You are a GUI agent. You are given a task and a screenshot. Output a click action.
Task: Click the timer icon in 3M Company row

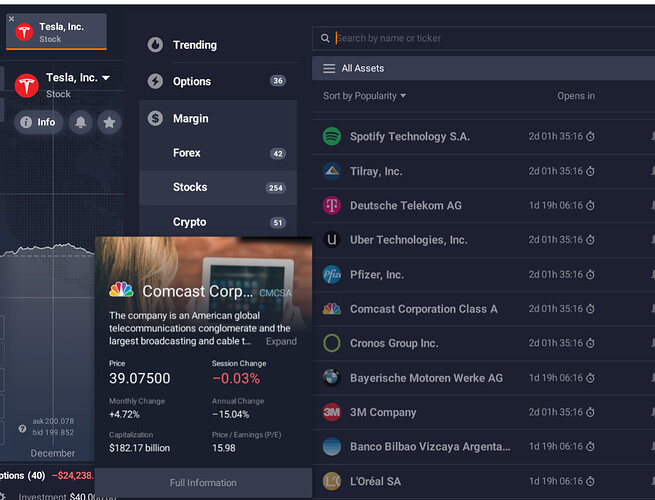click(x=590, y=412)
